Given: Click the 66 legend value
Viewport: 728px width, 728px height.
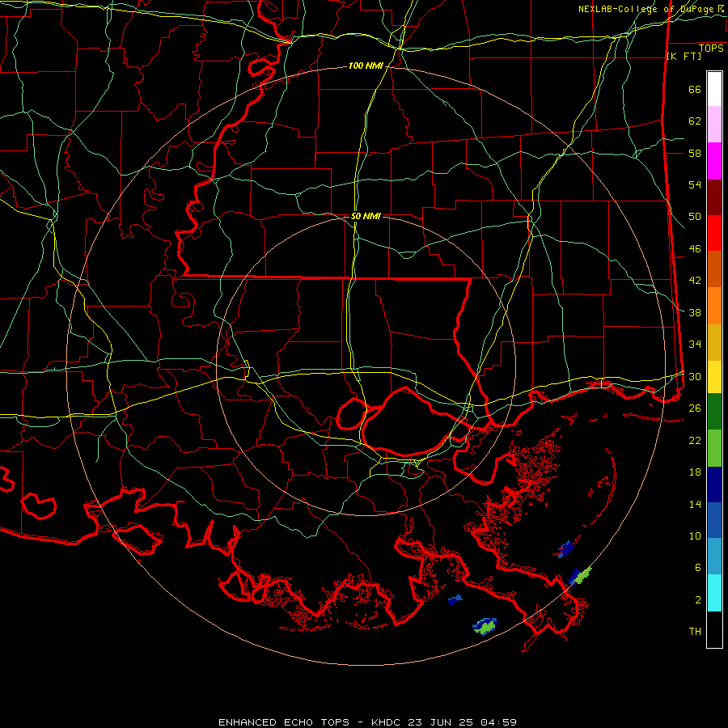Looking at the screenshot, I should pos(695,90).
